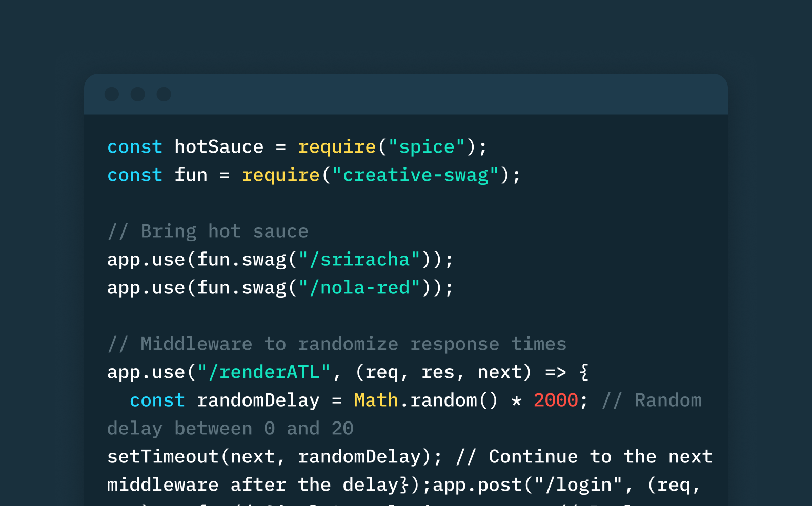Click the yellow word Math

click(376, 400)
